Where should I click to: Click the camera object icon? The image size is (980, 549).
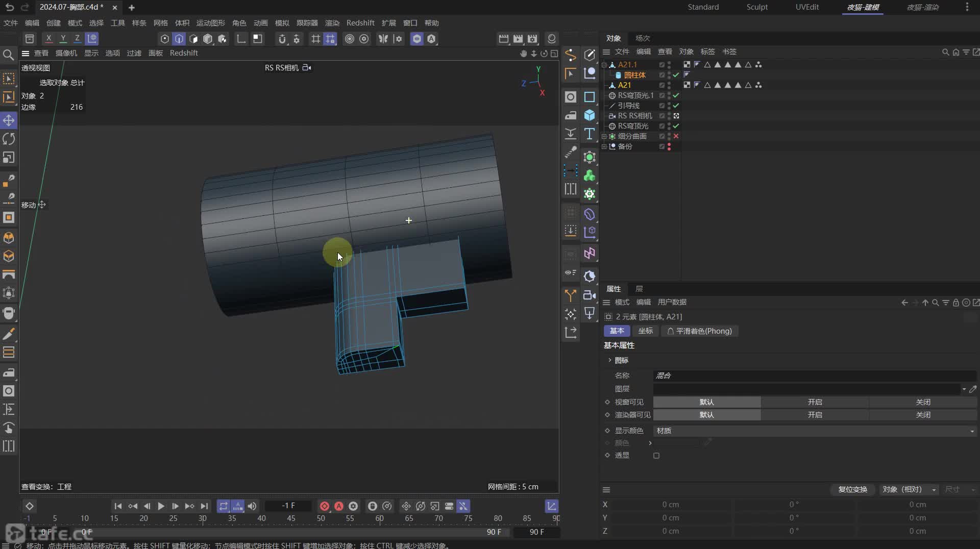point(590,295)
